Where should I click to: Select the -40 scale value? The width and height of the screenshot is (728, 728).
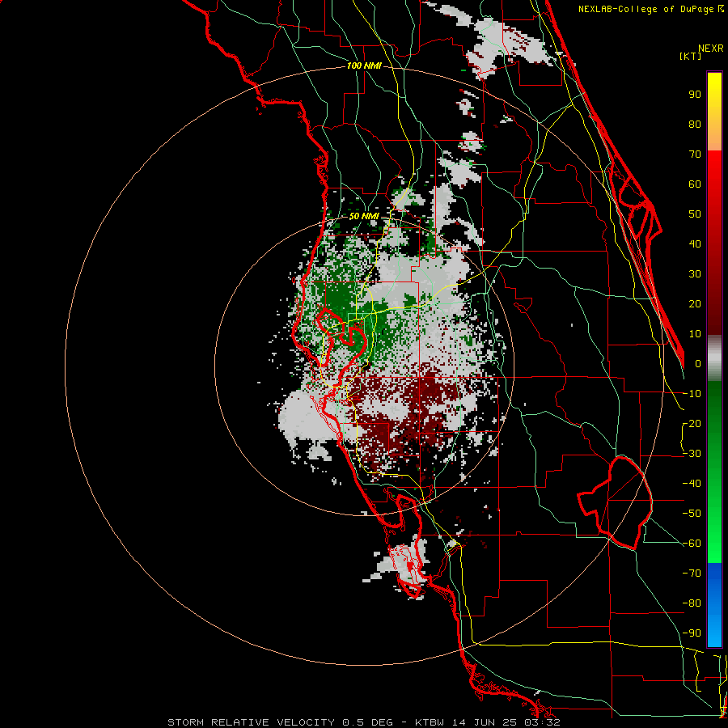[692, 484]
